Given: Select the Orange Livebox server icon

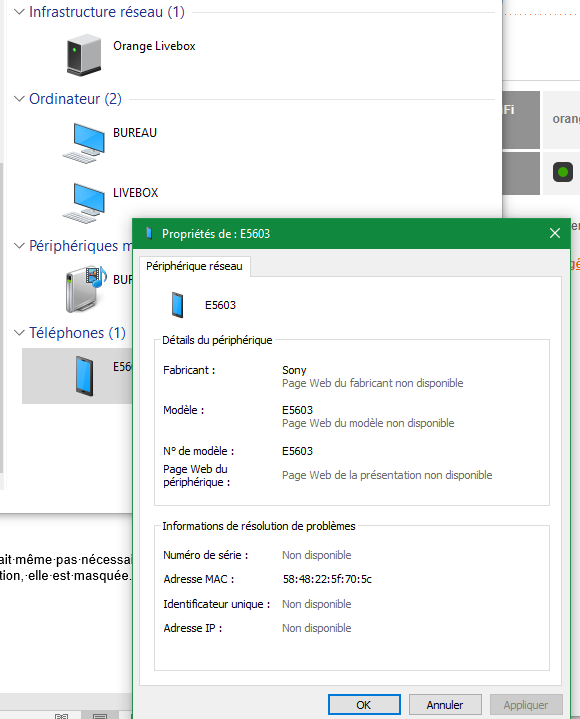Looking at the screenshot, I should (84, 55).
